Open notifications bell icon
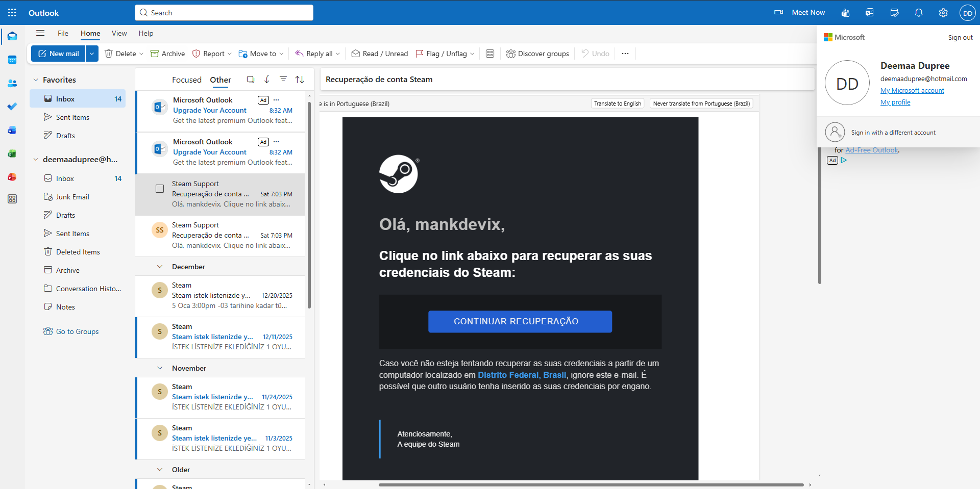The width and height of the screenshot is (980, 489). tap(919, 13)
